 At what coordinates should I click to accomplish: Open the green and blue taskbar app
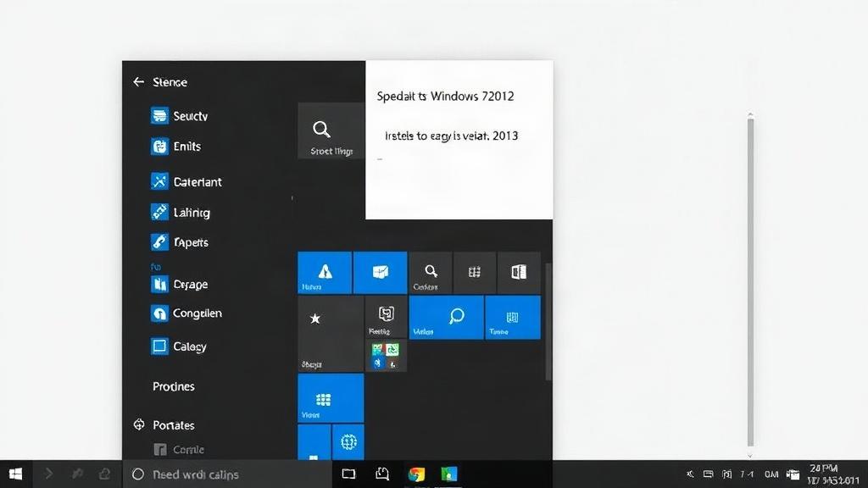tap(449, 474)
